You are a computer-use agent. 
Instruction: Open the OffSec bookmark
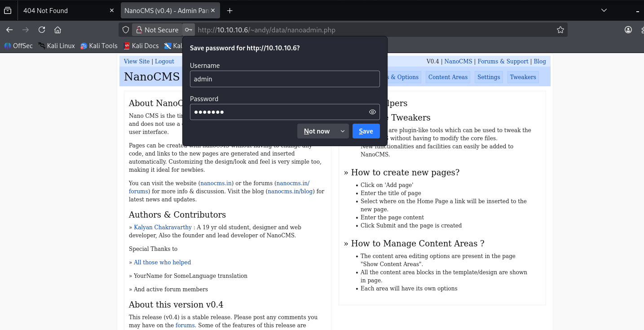(x=18, y=45)
